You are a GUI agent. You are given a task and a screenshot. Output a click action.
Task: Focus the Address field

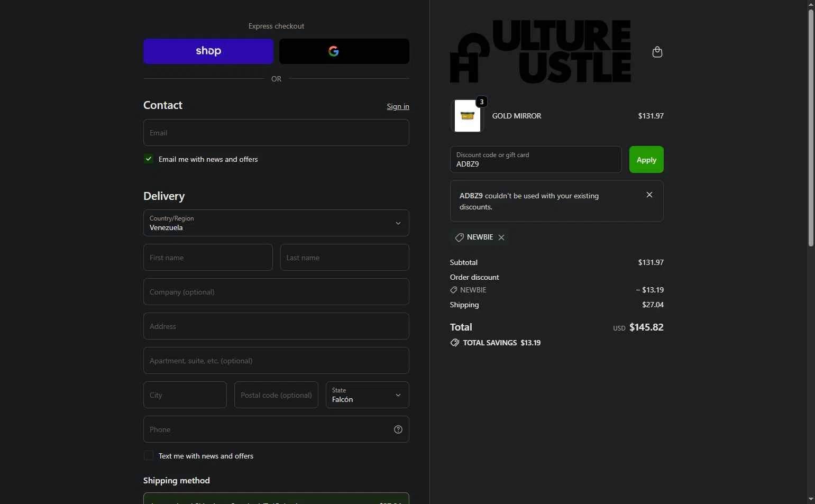276,326
